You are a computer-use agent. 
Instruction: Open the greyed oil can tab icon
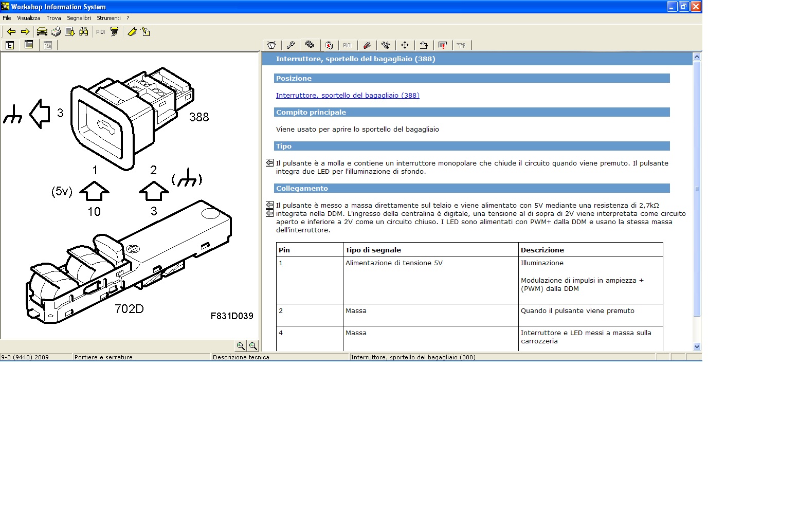[x=462, y=45]
